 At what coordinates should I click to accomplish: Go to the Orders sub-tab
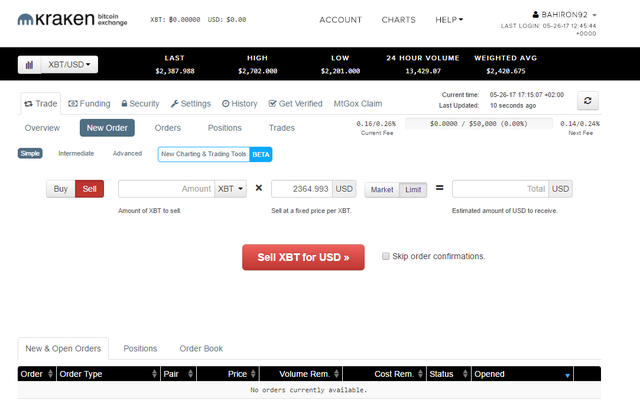(168, 128)
